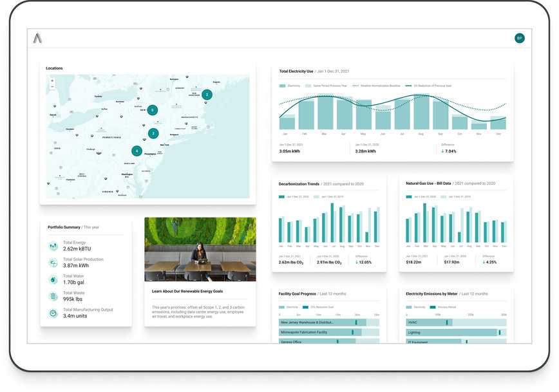This screenshot has width=559, height=392.
Task: Click the Total Solar Production icon
Action: [x=53, y=263]
